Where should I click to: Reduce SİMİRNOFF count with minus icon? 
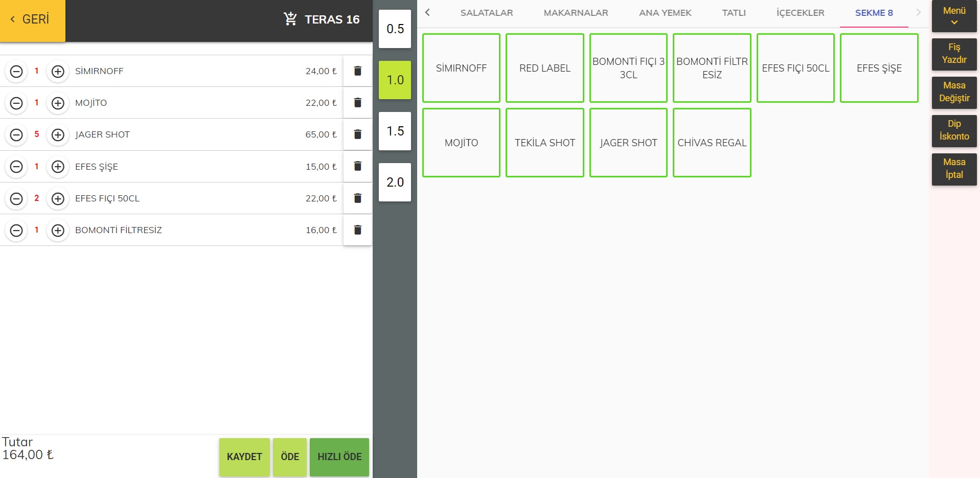click(16, 71)
